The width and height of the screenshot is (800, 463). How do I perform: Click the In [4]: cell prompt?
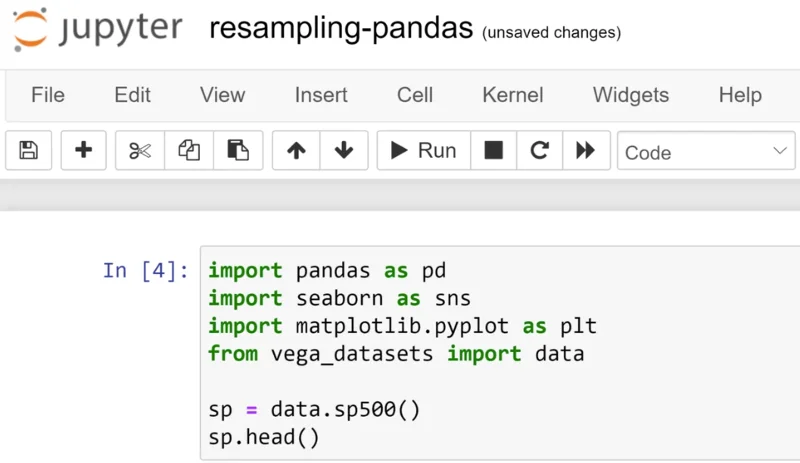tap(146, 271)
